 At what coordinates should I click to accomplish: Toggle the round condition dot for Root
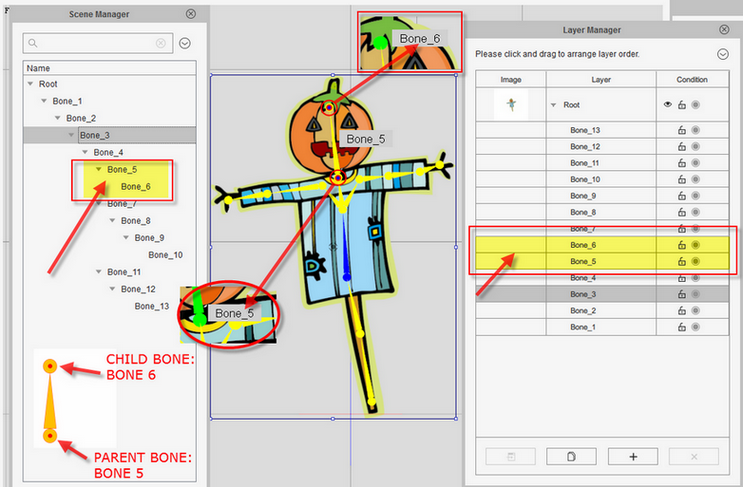tap(695, 105)
